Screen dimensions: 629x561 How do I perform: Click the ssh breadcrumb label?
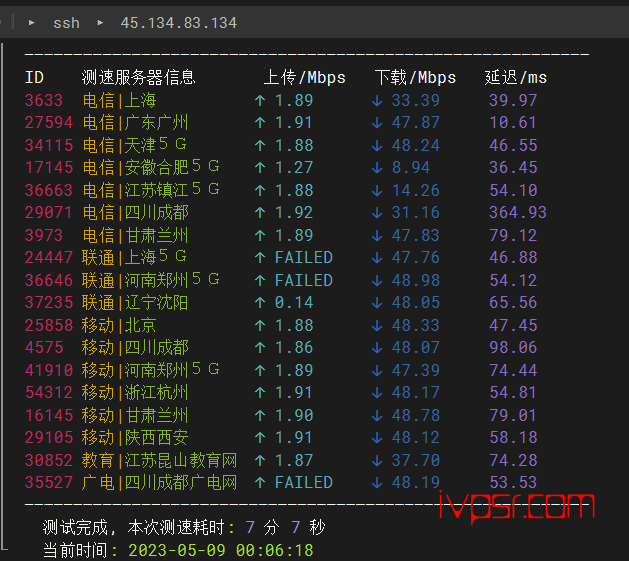pyautogui.click(x=66, y=23)
